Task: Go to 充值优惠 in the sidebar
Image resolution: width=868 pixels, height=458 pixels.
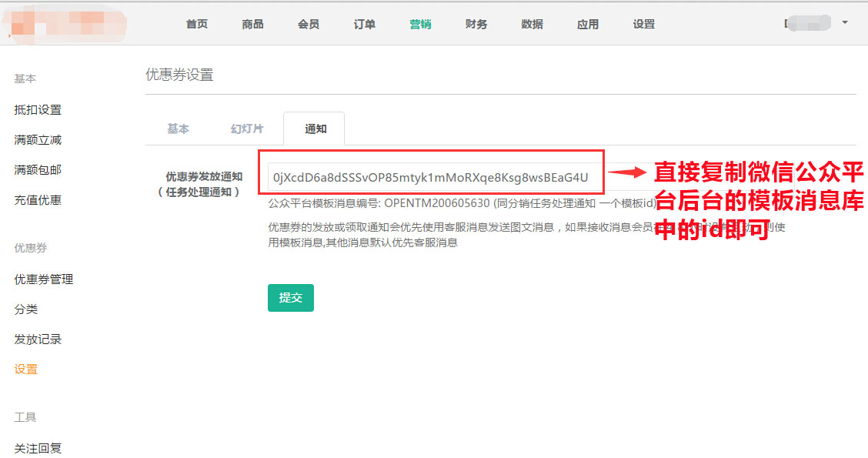Action: (38, 199)
